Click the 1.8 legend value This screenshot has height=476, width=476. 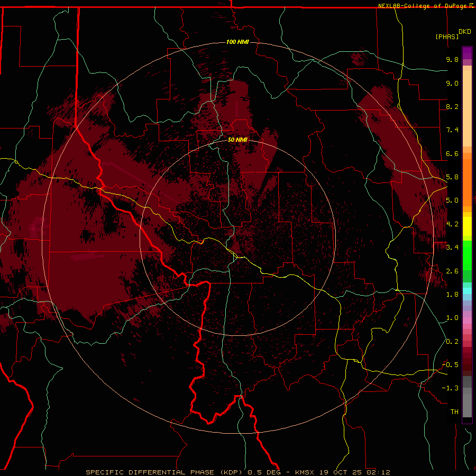click(x=452, y=295)
